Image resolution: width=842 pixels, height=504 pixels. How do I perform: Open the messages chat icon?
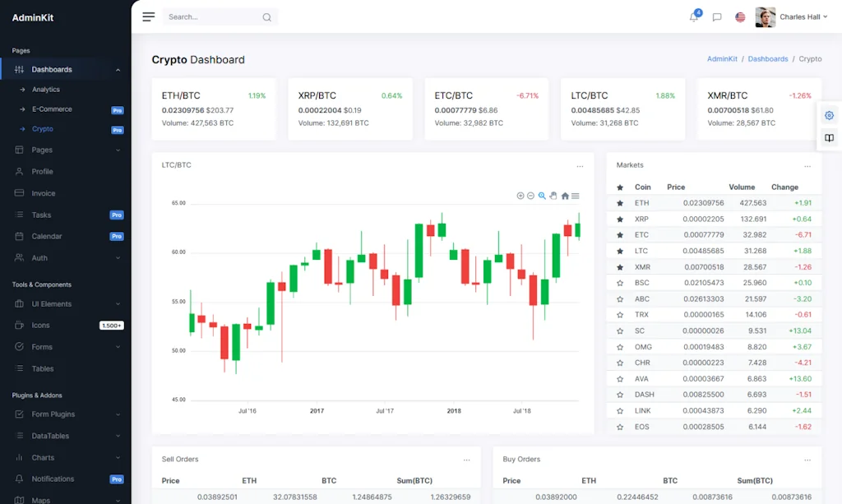[717, 16]
